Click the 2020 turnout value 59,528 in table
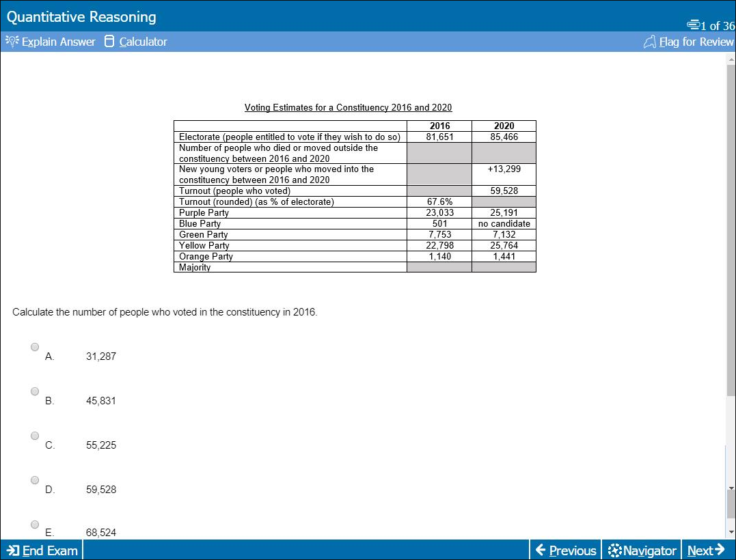736x560 pixels. 504,191
